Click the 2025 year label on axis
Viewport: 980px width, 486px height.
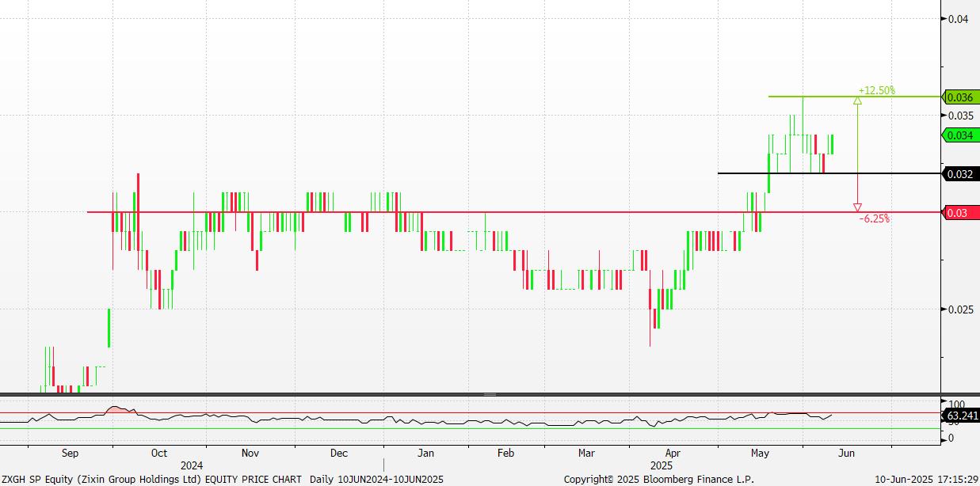point(661,466)
